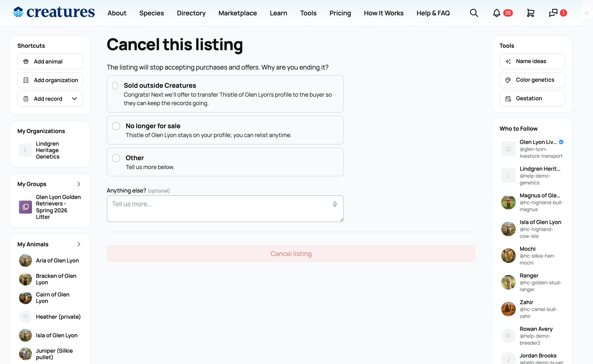Click Ranger's avatar in Who to Follow
Viewport: 593px width, 364px height.
pyautogui.click(x=508, y=282)
